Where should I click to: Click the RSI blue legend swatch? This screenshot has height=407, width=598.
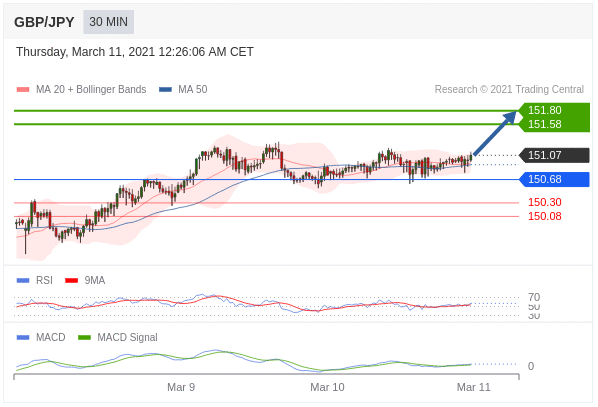tap(23, 281)
